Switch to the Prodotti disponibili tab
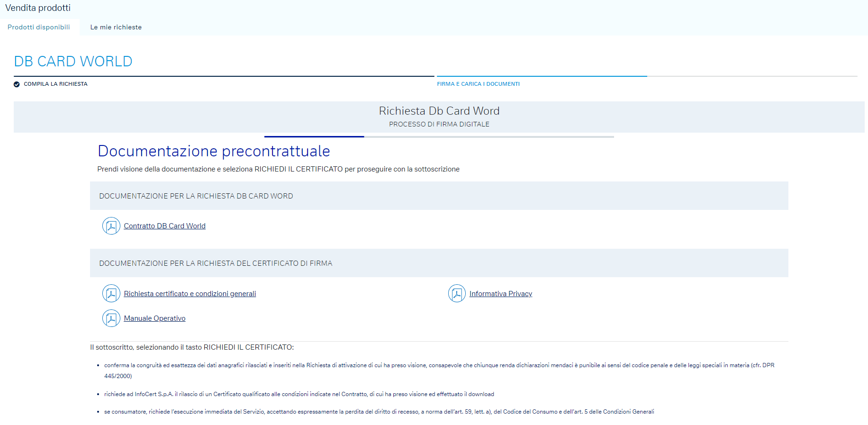The height and width of the screenshot is (425, 868). point(39,27)
